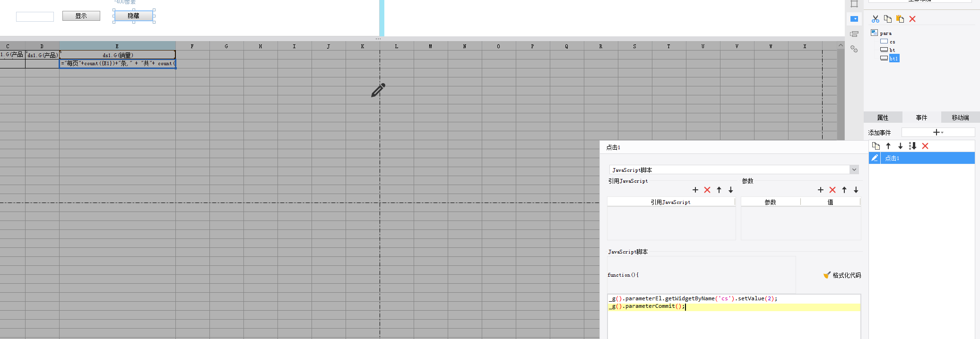Open the 添加事件 add event dropdown
Image resolution: width=980 pixels, height=339 pixels.
938,132
